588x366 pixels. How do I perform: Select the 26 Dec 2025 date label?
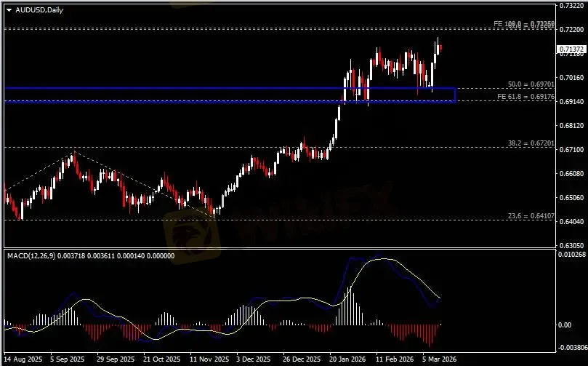[302, 359]
